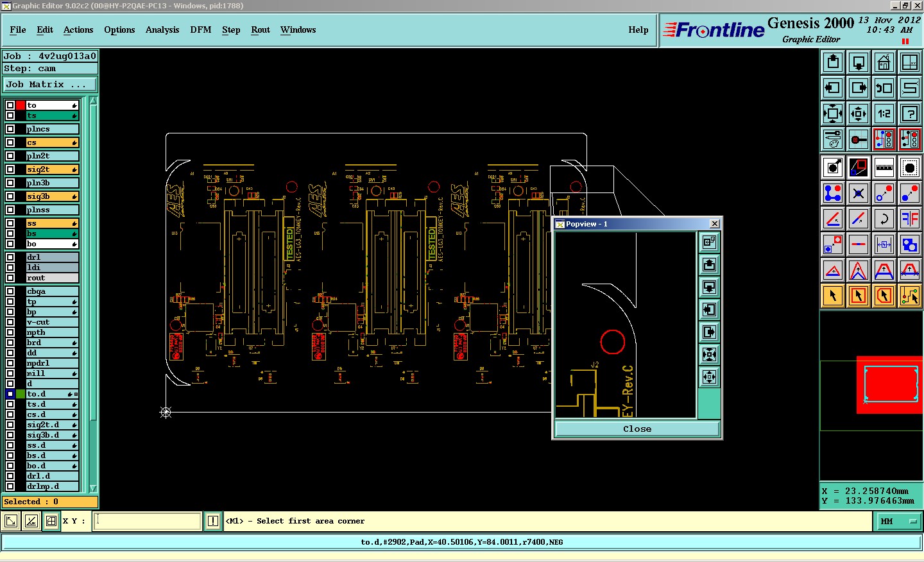Screen dimensions: 924x562
Task: Toggle checkbox for layer 'drl'
Action: [10, 257]
